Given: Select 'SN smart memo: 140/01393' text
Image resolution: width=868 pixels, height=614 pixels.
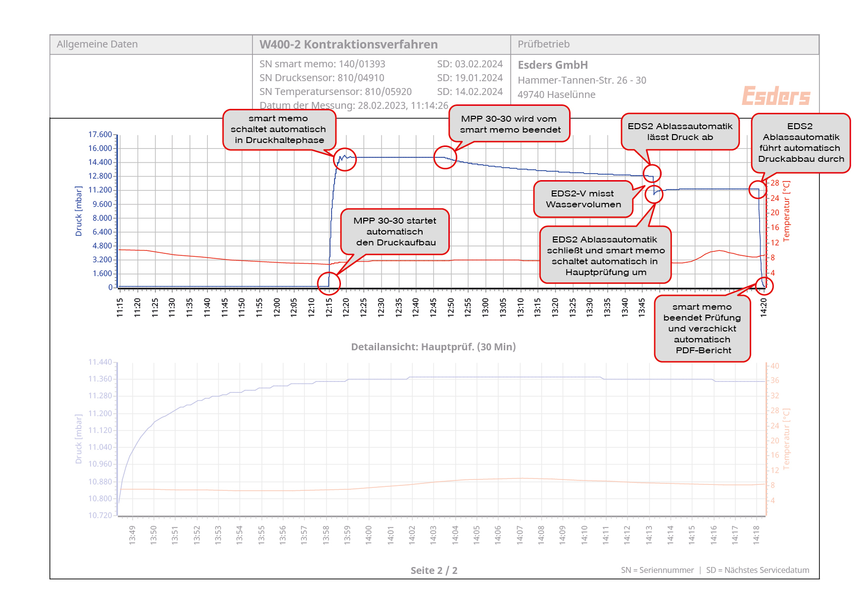Looking at the screenshot, I should (322, 64).
